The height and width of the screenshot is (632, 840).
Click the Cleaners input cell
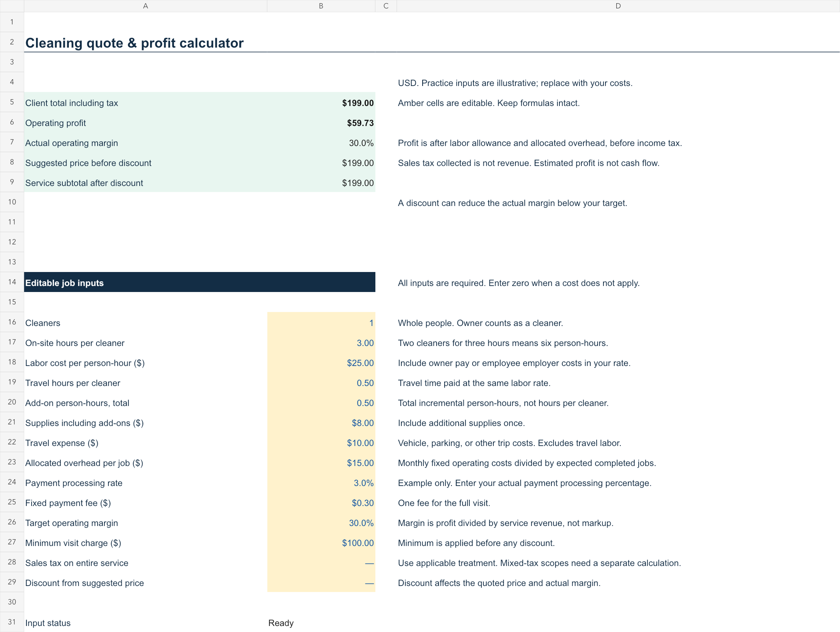[321, 322]
